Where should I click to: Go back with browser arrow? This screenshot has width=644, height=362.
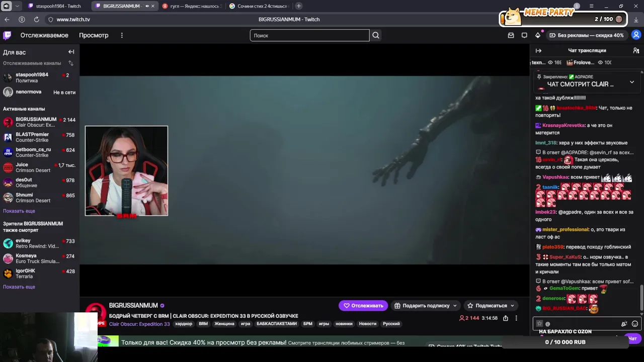pos(7,19)
